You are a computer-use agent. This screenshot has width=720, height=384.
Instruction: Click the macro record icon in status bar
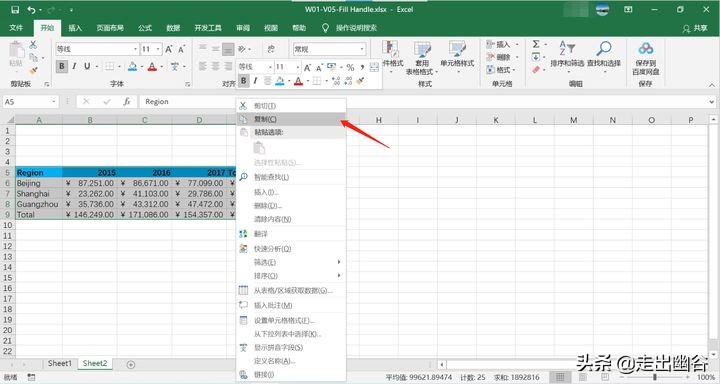pyautogui.click(x=31, y=377)
